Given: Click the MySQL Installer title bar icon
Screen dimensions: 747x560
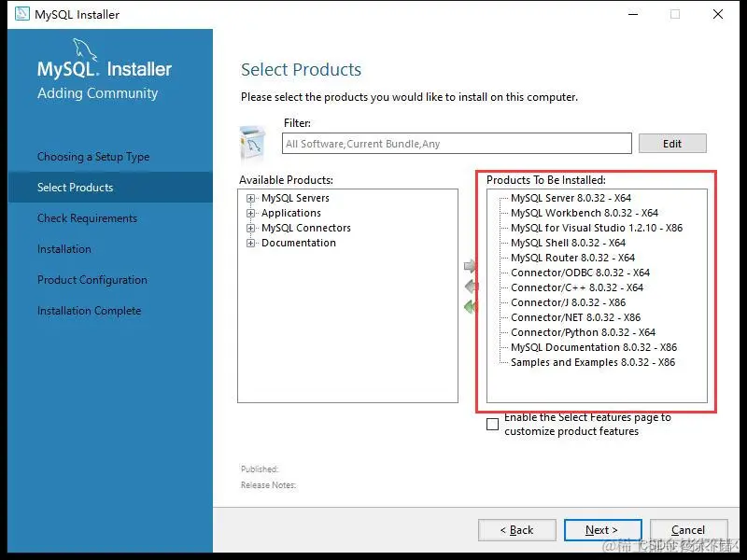Looking at the screenshot, I should [21, 14].
